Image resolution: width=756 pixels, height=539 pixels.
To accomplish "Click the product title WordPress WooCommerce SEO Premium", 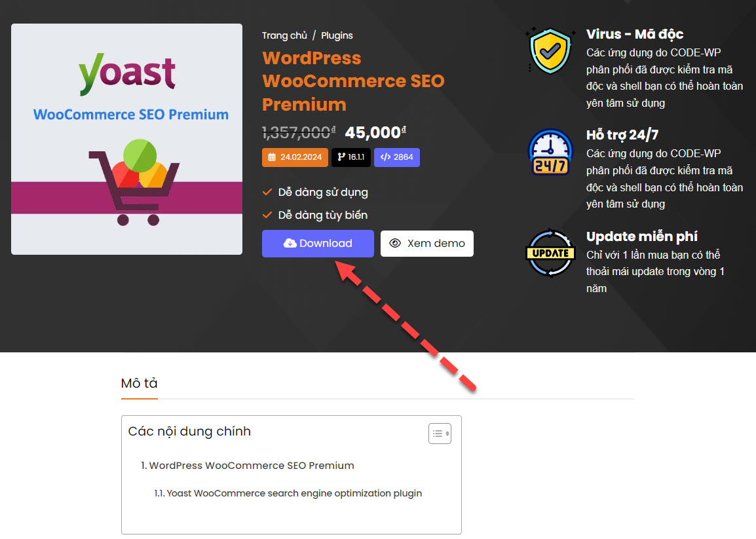I will (353, 81).
